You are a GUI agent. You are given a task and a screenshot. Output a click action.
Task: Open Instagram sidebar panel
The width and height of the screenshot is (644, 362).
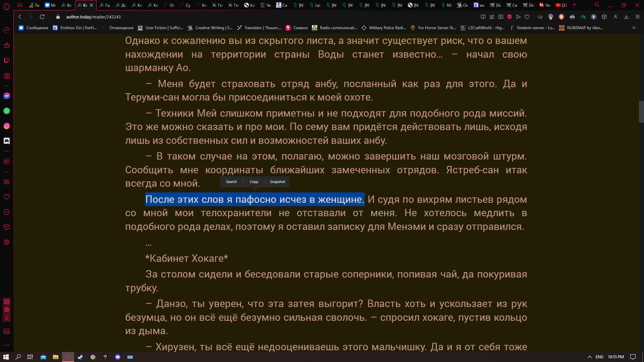[7, 126]
